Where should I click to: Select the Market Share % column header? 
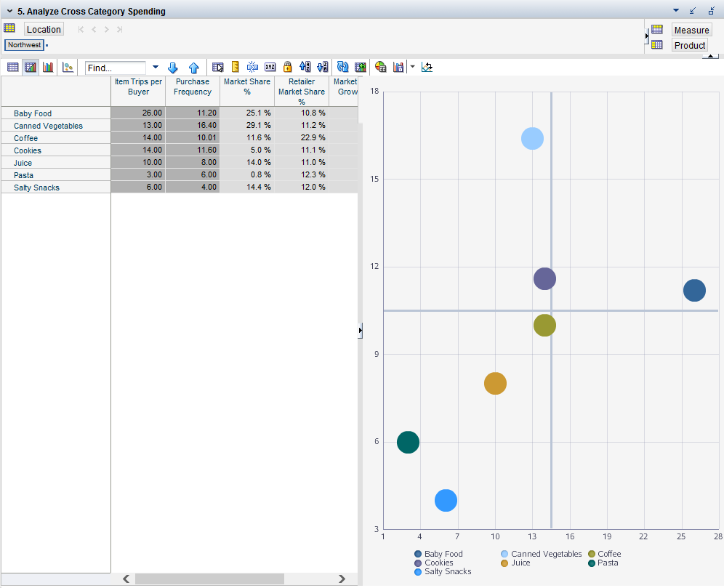coord(247,92)
